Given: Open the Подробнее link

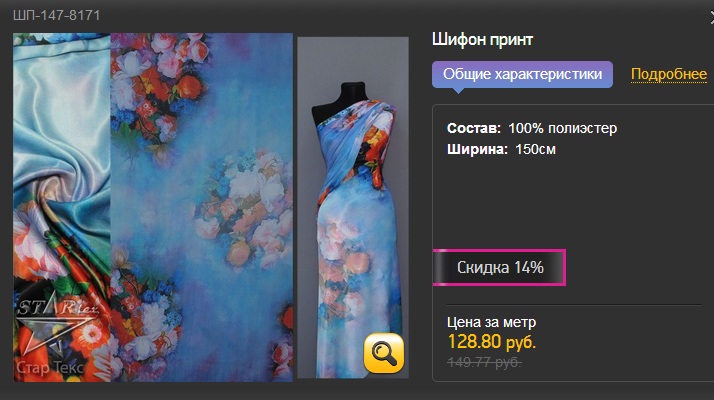Looking at the screenshot, I should [x=668, y=74].
